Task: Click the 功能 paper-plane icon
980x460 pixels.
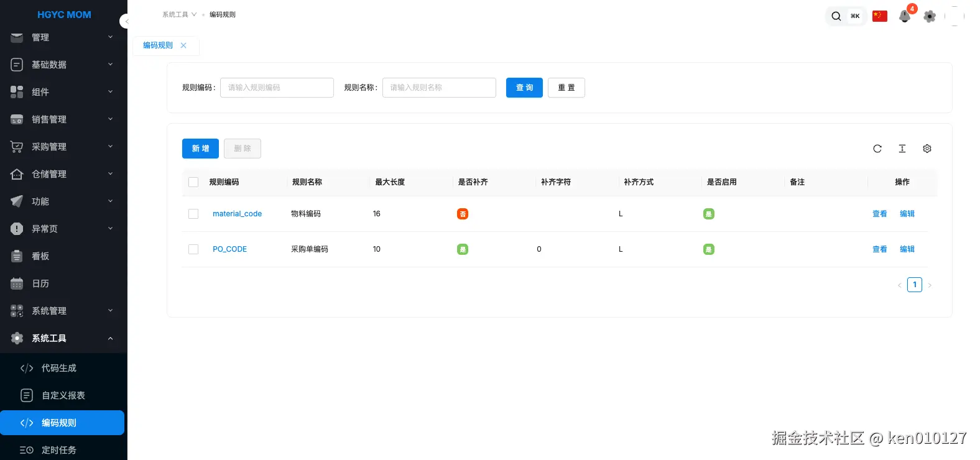Action: pos(17,201)
